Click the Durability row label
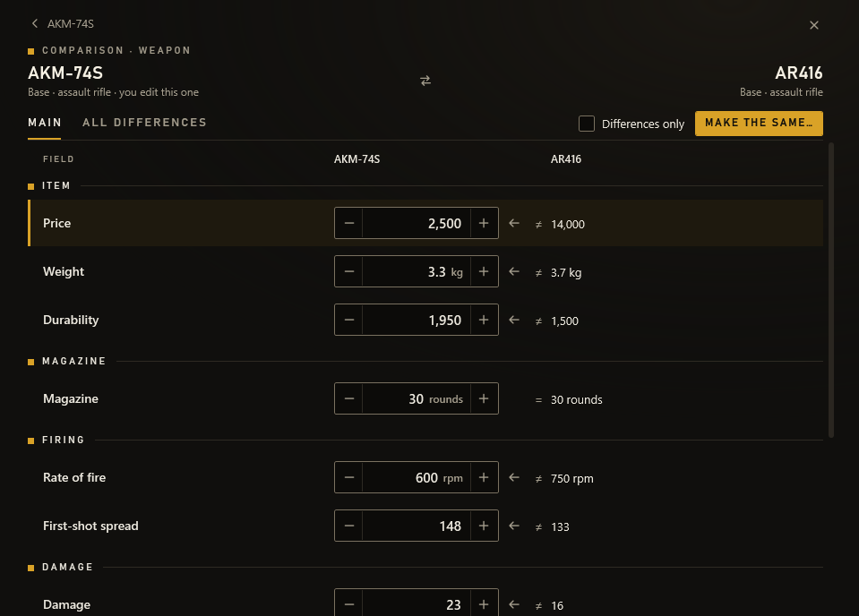The image size is (859, 616). [71, 320]
